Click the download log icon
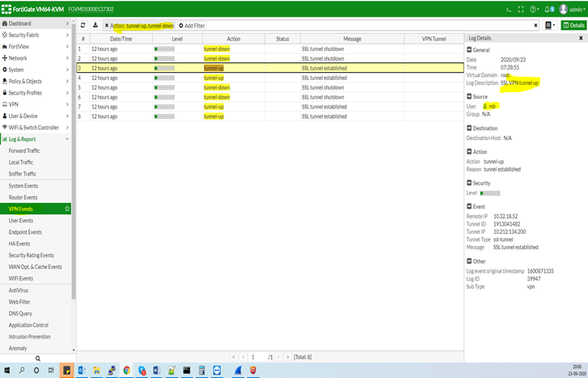Viewport: 588px width, 378px height. click(95, 25)
